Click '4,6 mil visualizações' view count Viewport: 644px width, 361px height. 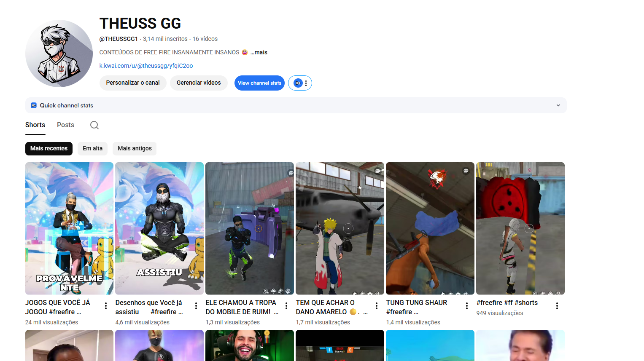click(143, 322)
